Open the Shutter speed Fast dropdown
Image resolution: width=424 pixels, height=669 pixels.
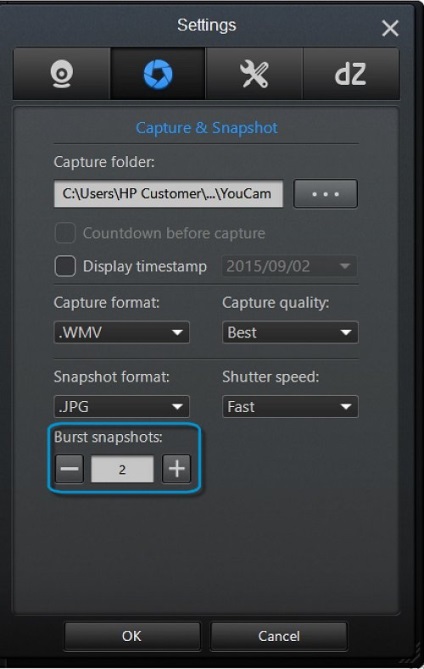pos(290,406)
